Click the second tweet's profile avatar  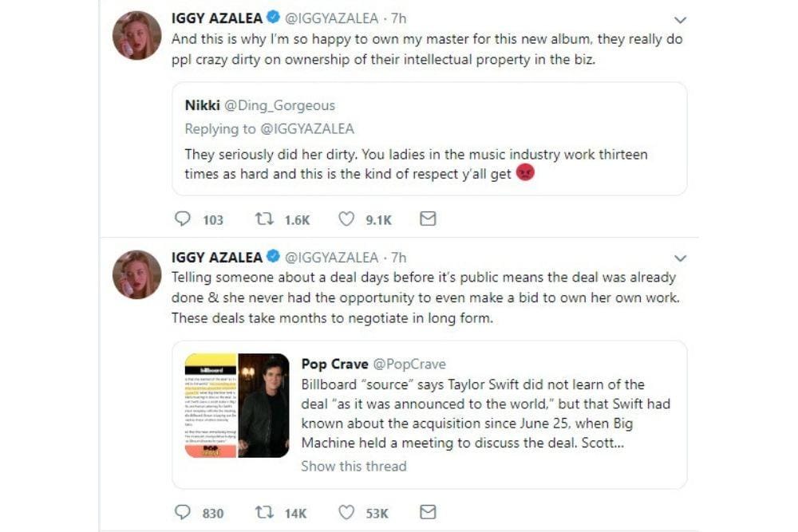point(137,274)
